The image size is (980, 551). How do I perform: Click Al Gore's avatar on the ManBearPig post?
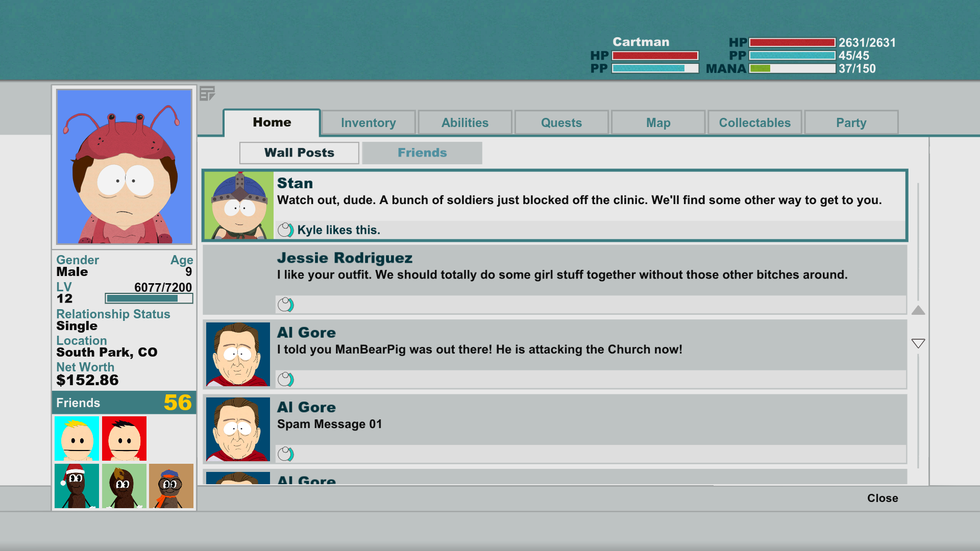pyautogui.click(x=238, y=354)
